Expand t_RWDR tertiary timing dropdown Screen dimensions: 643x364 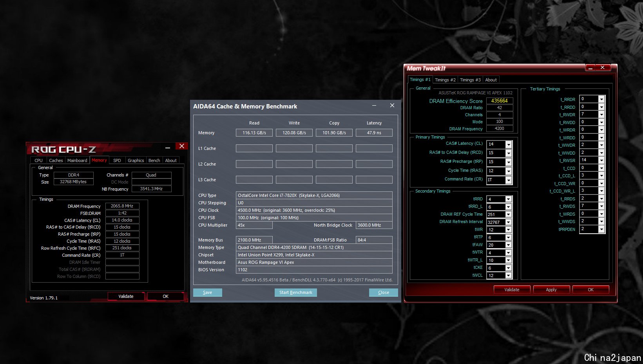tap(601, 114)
